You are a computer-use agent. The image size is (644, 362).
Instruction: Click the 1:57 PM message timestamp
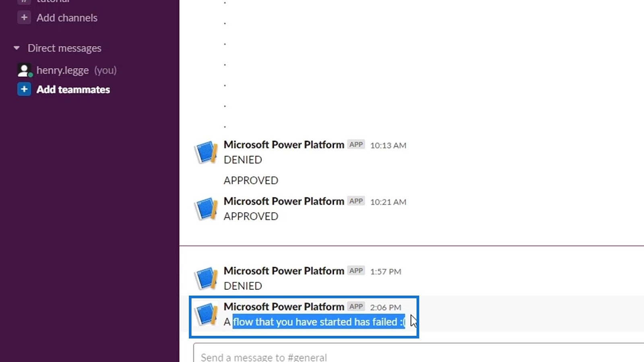pyautogui.click(x=386, y=271)
